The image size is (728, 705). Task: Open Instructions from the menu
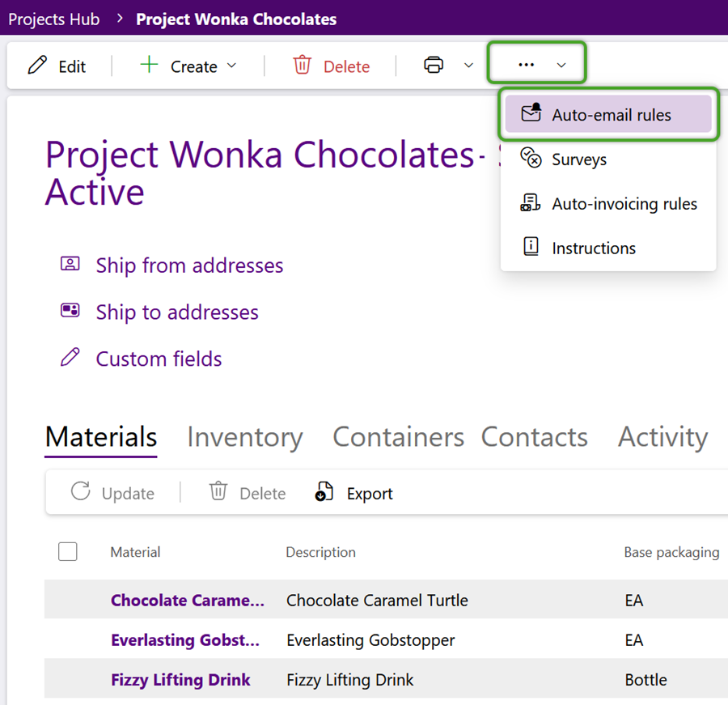click(x=608, y=248)
